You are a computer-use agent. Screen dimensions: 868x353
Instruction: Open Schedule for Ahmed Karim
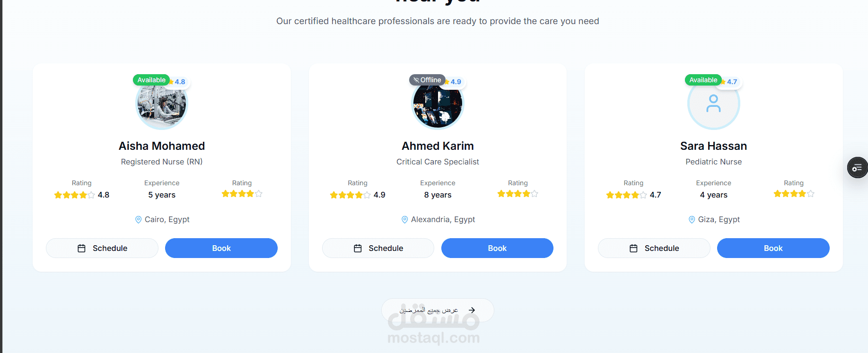(x=378, y=248)
